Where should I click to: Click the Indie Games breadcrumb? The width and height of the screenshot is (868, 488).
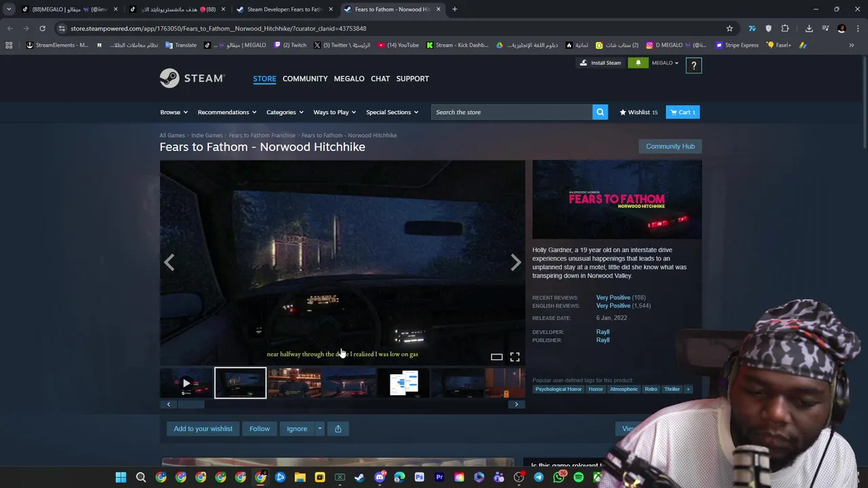click(x=207, y=136)
